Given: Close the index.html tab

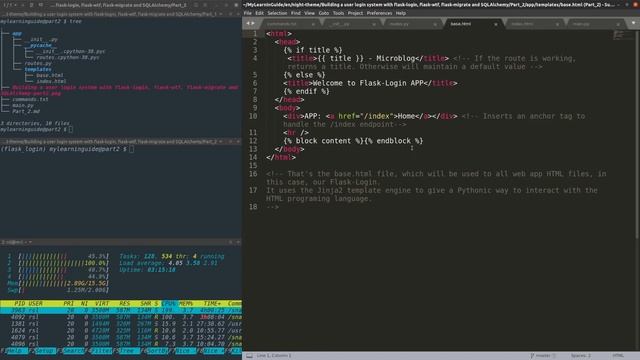Looking at the screenshot, I should tap(557, 24).
